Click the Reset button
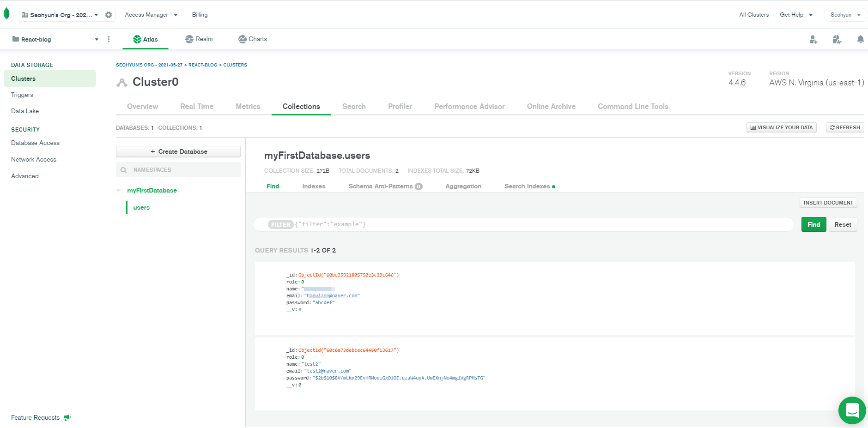 (843, 224)
